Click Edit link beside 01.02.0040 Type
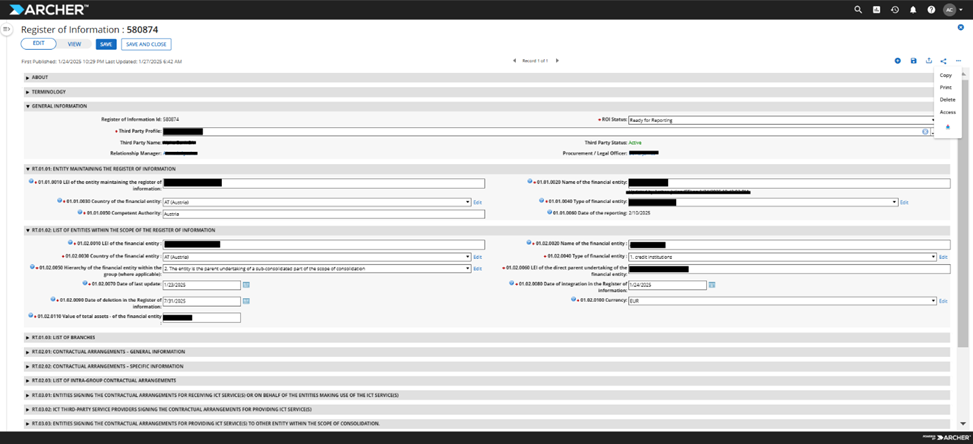 (x=943, y=257)
